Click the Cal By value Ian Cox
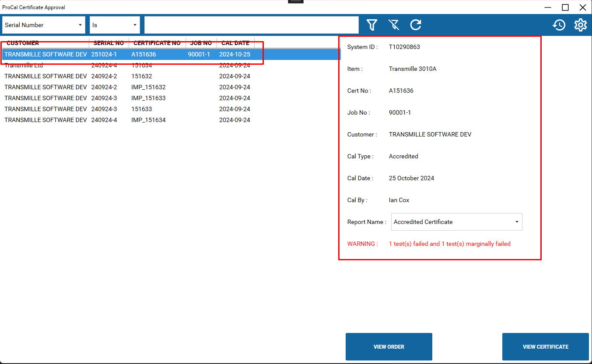Image resolution: width=592 pixels, height=364 pixels. [399, 200]
